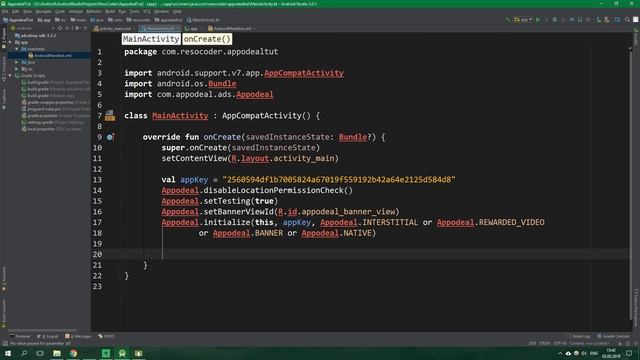Click the AVD Manager toolbar icon
The width and height of the screenshot is (640, 360).
(599, 20)
